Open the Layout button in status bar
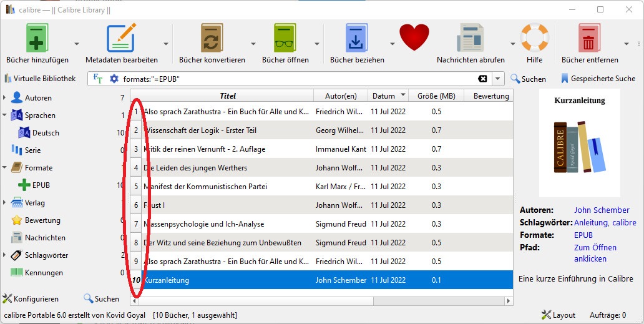 558,315
